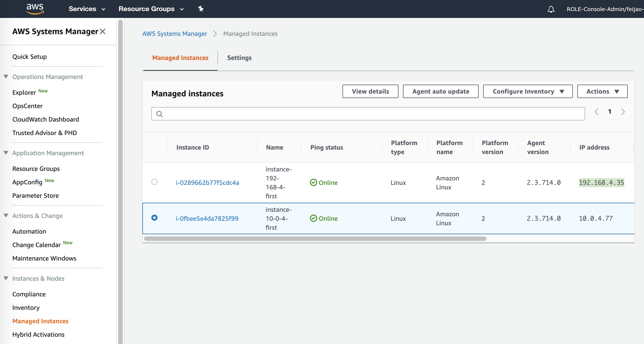Click the sidebar vertical scrollbar
This screenshot has height=344, width=644.
(121, 182)
